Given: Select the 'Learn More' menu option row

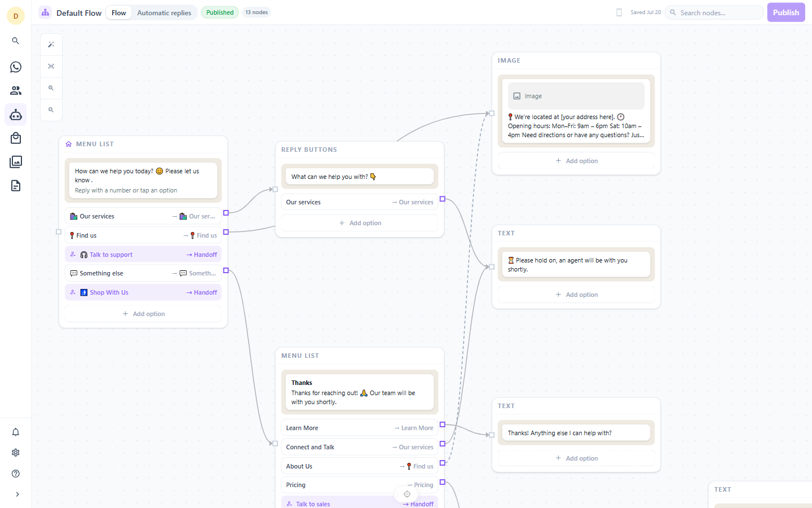Looking at the screenshot, I should [360, 428].
